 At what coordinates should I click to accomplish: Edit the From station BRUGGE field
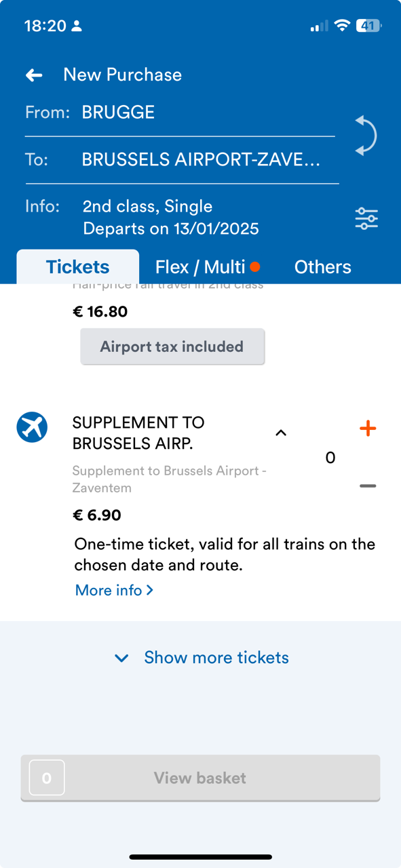point(180,113)
